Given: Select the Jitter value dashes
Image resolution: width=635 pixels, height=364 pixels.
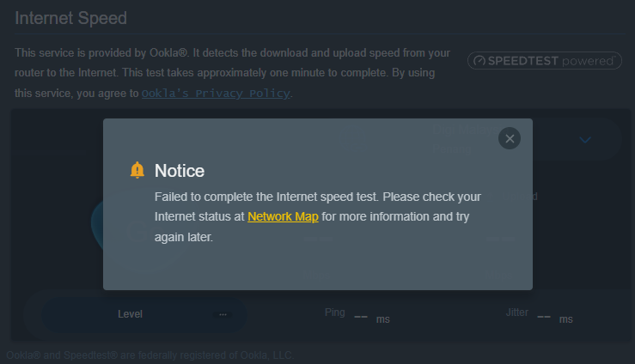Looking at the screenshot, I should [x=543, y=317].
